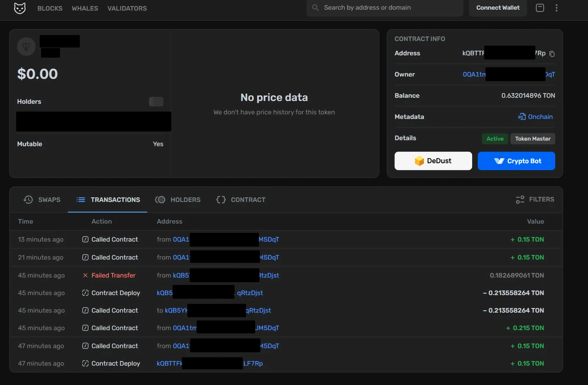Viewport: 588px width, 385px height.
Task: Click the search magnifier icon
Action: pyautogui.click(x=315, y=8)
